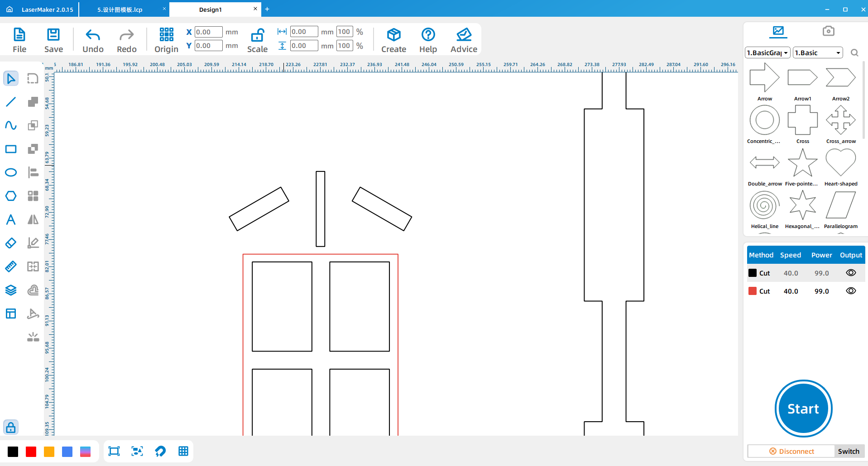This screenshot has height=466, width=868.
Task: Select the polygon hexagon tool
Action: click(11, 196)
